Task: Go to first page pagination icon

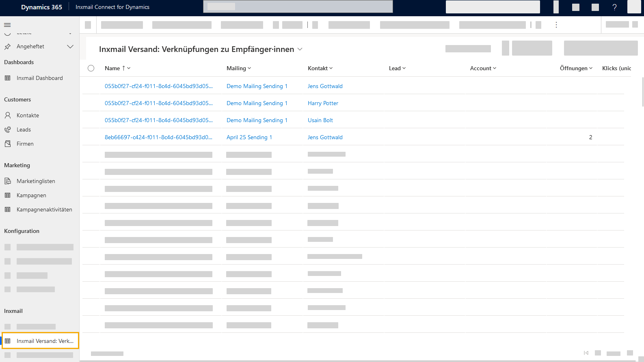Action: [586, 353]
